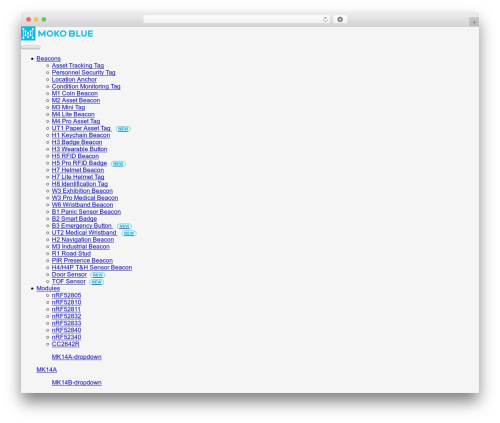Select nRF52340 module link
This screenshot has height=423, width=500.
[x=66, y=338]
